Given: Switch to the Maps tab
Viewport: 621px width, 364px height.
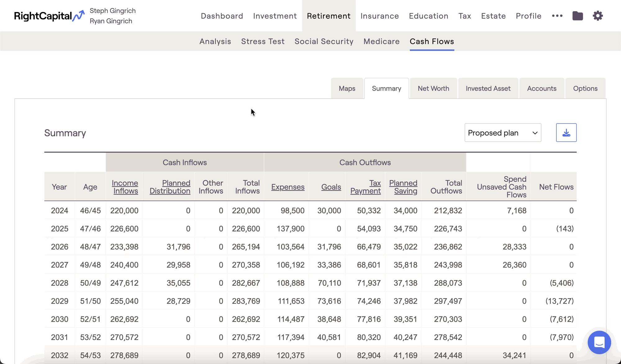Looking at the screenshot, I should tap(347, 88).
